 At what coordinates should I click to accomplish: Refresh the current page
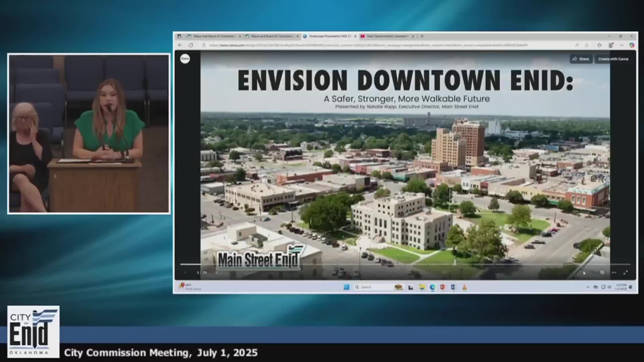pos(191,45)
